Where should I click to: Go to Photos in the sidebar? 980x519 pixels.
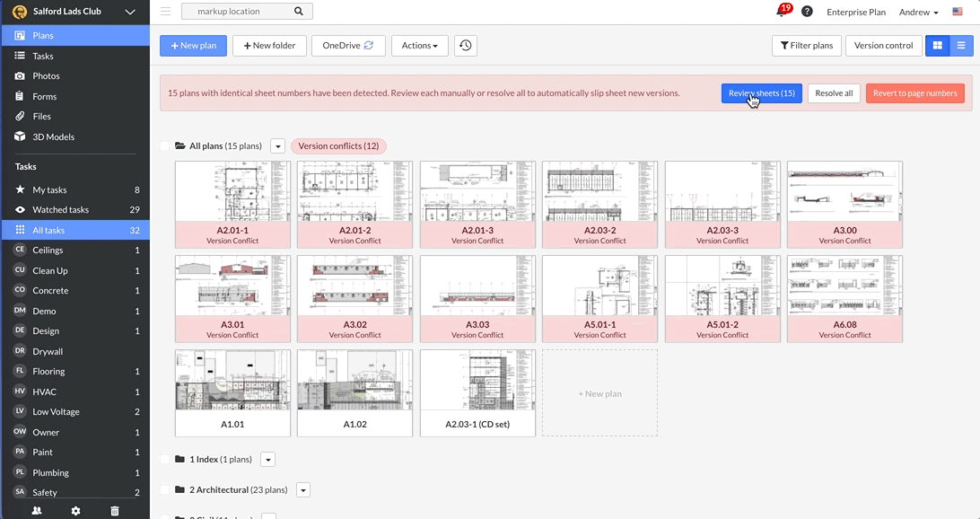pyautogui.click(x=46, y=76)
